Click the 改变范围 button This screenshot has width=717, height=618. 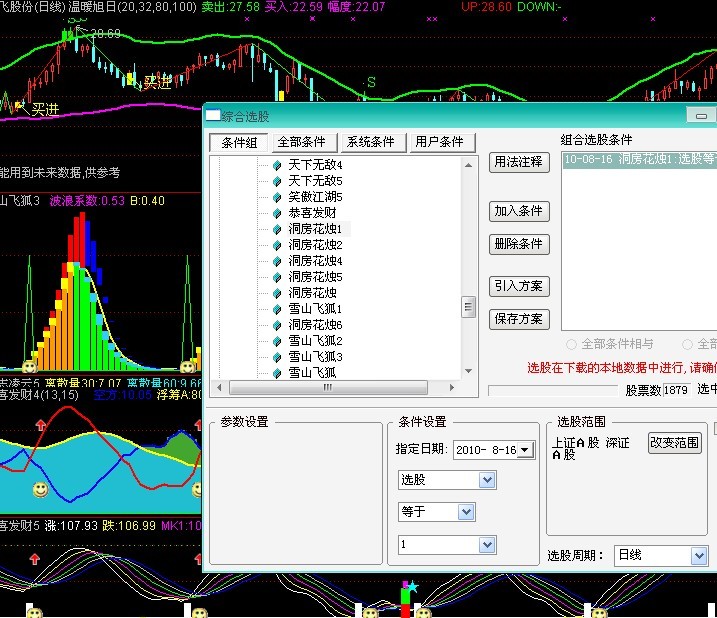675,443
